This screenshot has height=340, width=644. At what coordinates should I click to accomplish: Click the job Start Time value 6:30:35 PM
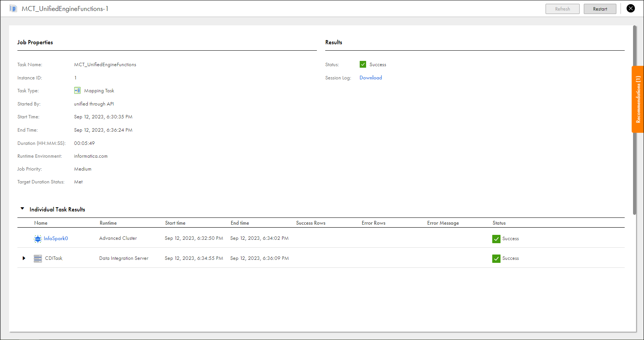coord(103,117)
